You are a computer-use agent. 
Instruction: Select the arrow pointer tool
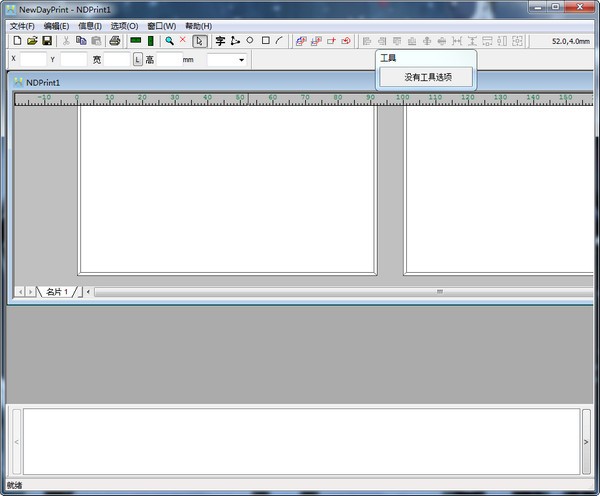tap(199, 41)
